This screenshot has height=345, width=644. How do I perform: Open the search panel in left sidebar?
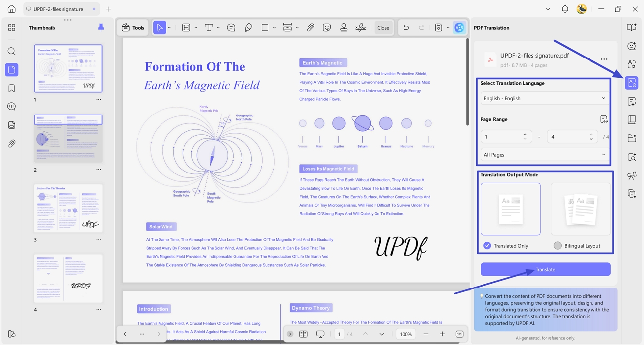point(12,51)
